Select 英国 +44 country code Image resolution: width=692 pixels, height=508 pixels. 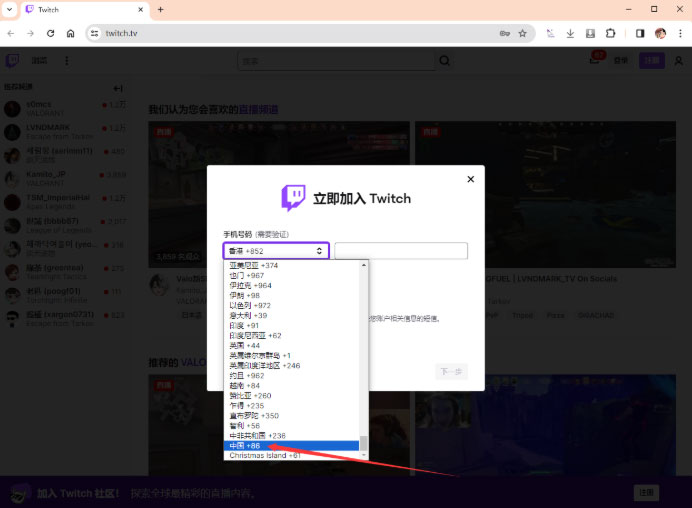click(291, 346)
